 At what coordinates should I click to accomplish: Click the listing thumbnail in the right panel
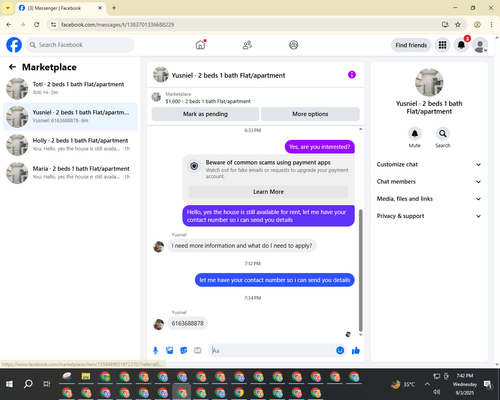coord(429,82)
